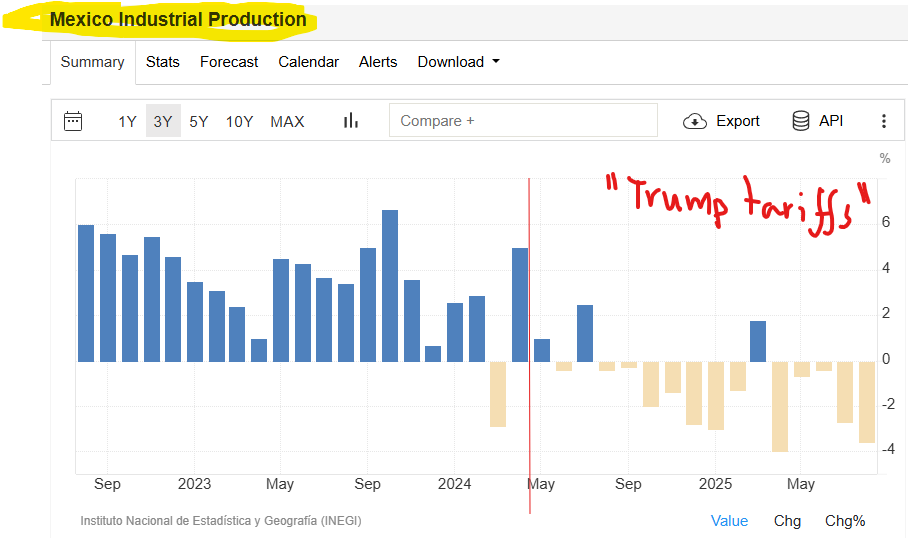Open the Alerts tab

pos(378,62)
